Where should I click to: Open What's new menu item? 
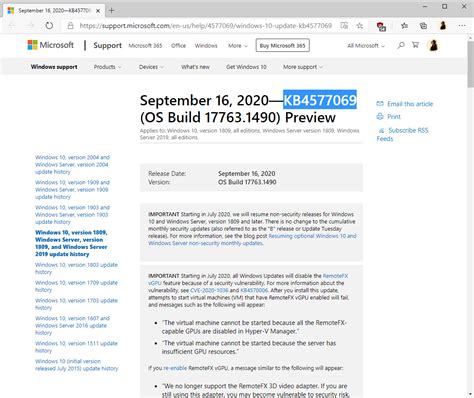[195, 67]
